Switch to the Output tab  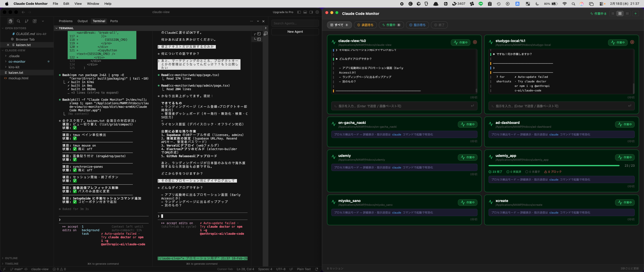tap(83, 21)
